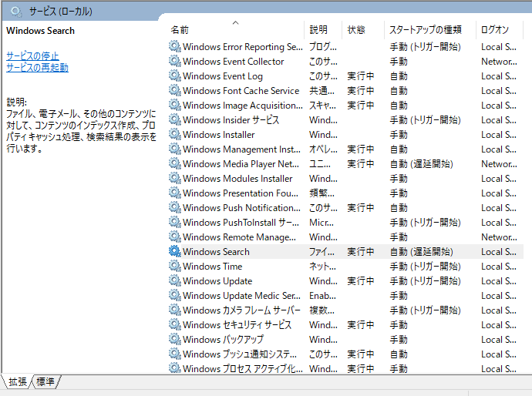Viewport: 532px width, 396px height.
Task: Select Windows Error Reporting Service name
Action: pyautogui.click(x=243, y=47)
